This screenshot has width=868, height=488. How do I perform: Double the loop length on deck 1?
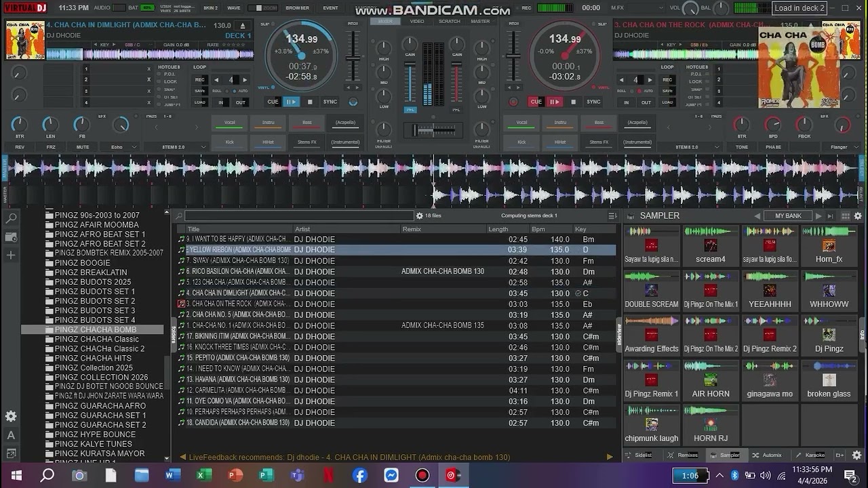[245, 80]
